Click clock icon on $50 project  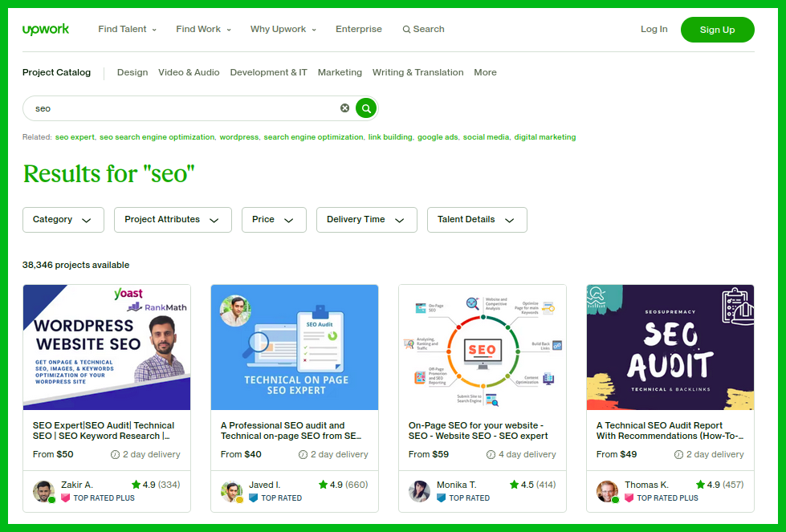[x=116, y=455]
